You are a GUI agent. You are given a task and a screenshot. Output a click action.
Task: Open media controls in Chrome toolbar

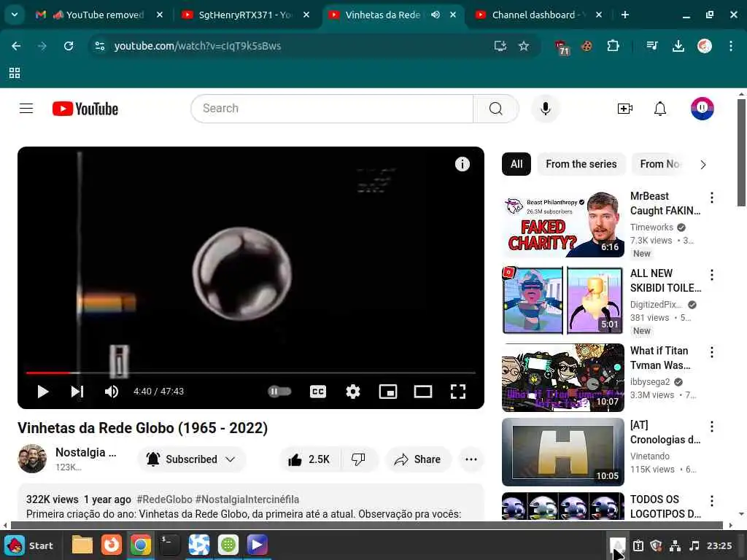pyautogui.click(x=651, y=46)
